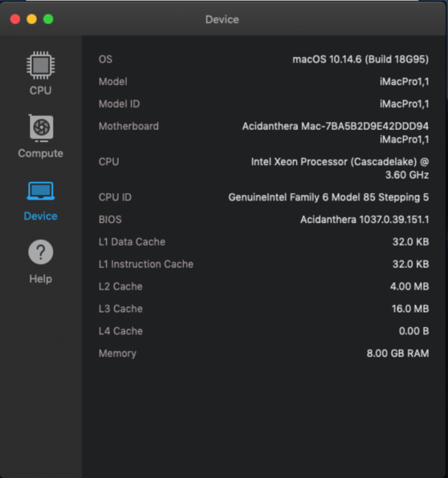Viewport: 448px width, 478px height.
Task: Click the CPU label in the details list
Action: [x=109, y=162]
